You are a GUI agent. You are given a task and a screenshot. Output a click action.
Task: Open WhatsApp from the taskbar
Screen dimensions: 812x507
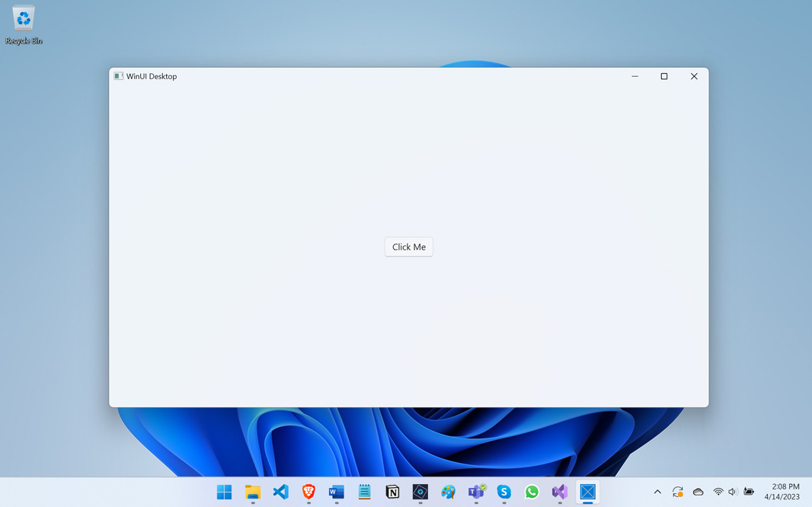click(x=532, y=492)
